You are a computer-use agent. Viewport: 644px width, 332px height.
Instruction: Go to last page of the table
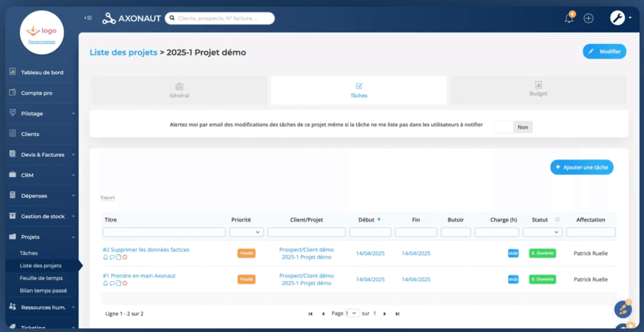tap(397, 314)
